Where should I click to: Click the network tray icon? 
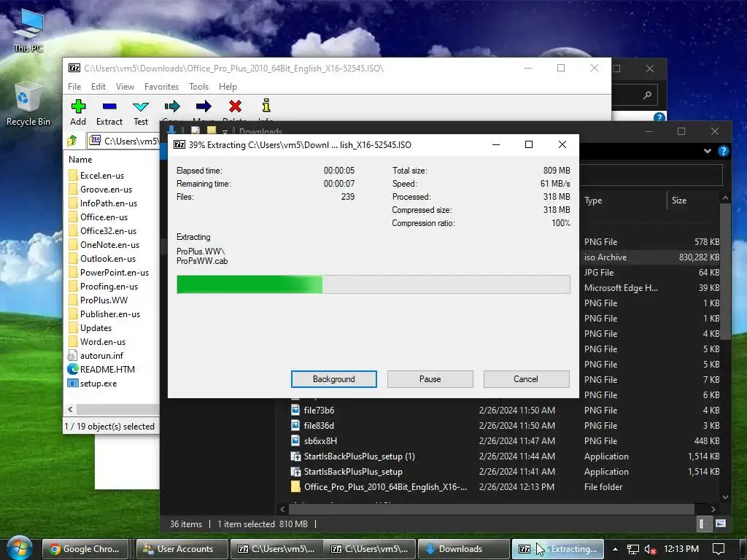click(632, 550)
